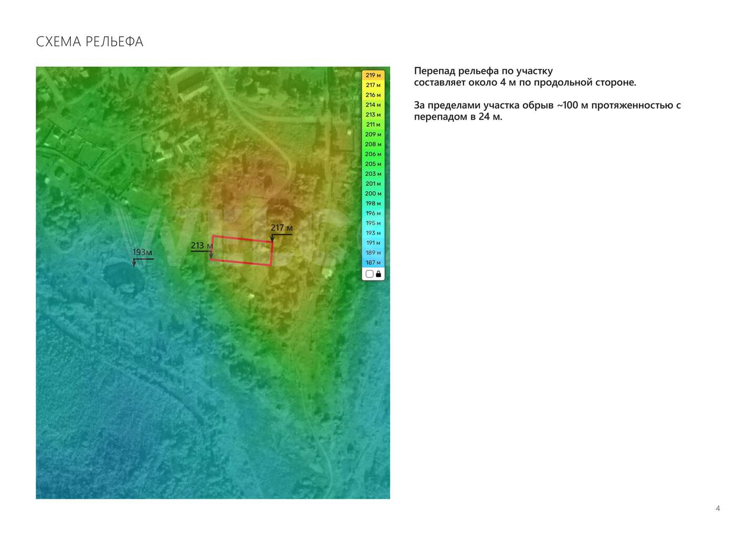Click the text 'Перепад рельефа по участку'
The height and width of the screenshot is (535, 756).
483,71
